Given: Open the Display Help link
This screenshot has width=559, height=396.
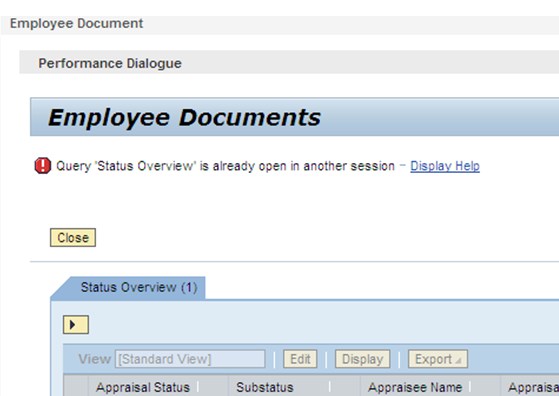Looking at the screenshot, I should pos(445,166).
